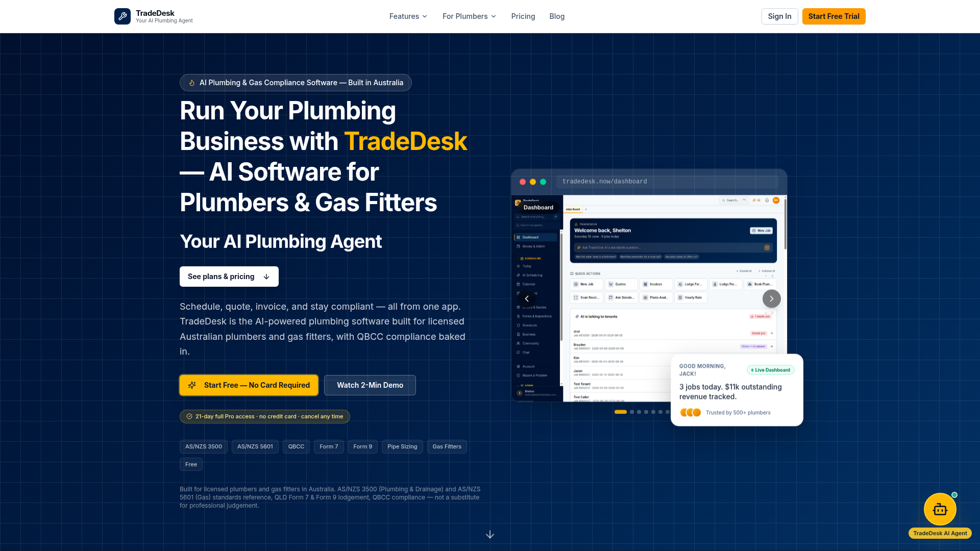Click the stacked orange avatars in the trust card
This screenshot has height=551, width=980.
pos(691,412)
